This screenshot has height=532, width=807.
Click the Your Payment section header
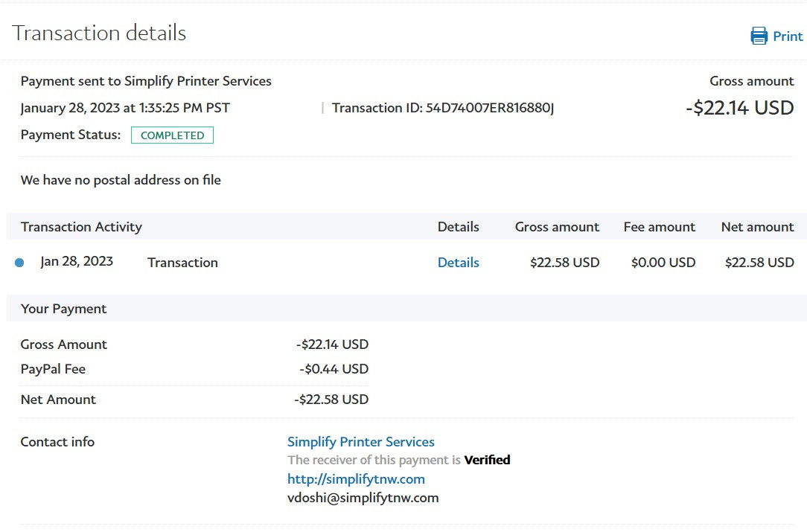63,309
